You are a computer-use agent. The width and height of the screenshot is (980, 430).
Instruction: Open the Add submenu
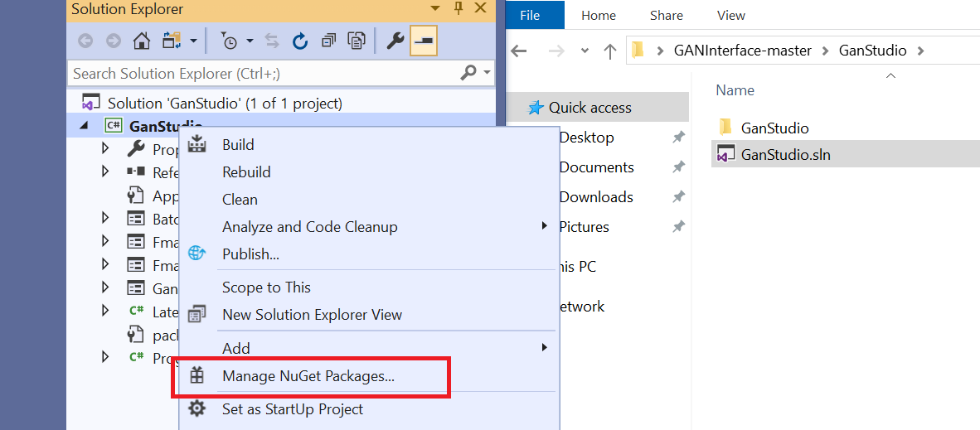pyautogui.click(x=369, y=347)
